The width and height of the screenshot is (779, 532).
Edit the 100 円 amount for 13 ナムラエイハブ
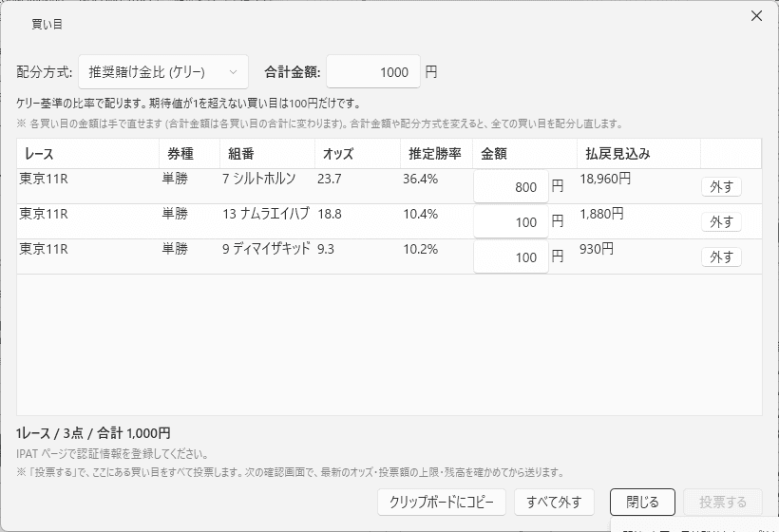tap(511, 221)
